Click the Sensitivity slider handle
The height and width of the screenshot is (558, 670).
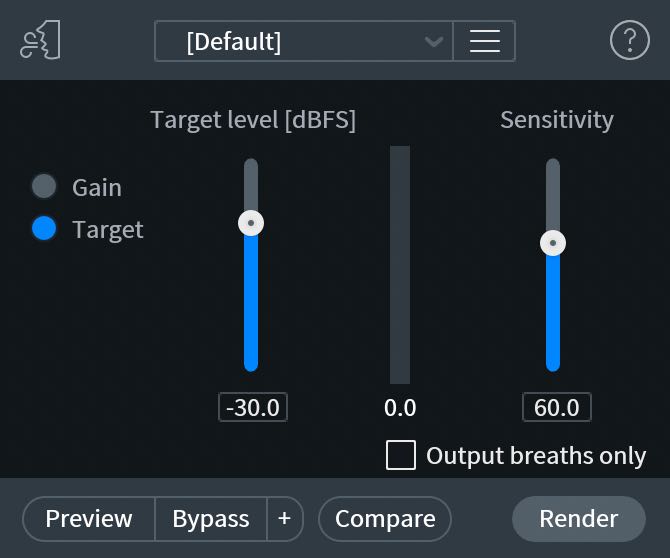pos(553,243)
